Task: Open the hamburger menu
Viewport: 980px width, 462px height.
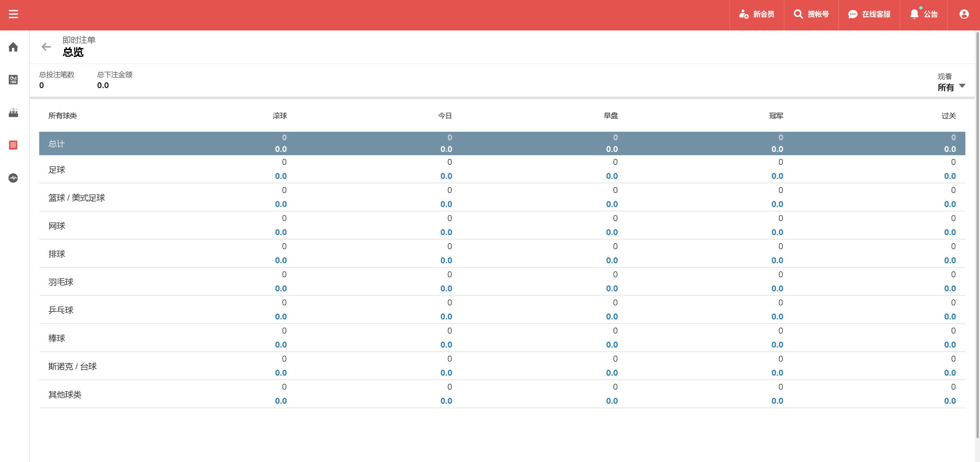Action: pyautogui.click(x=13, y=14)
